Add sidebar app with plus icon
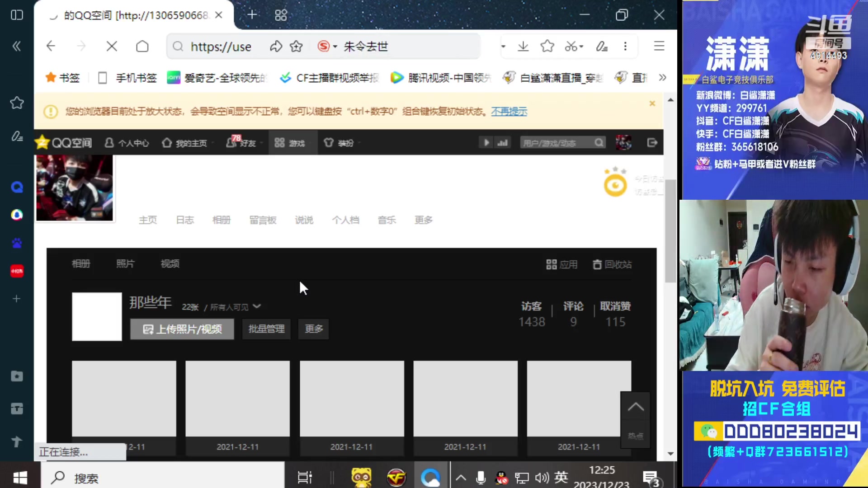Image resolution: width=868 pixels, height=488 pixels. tap(17, 299)
